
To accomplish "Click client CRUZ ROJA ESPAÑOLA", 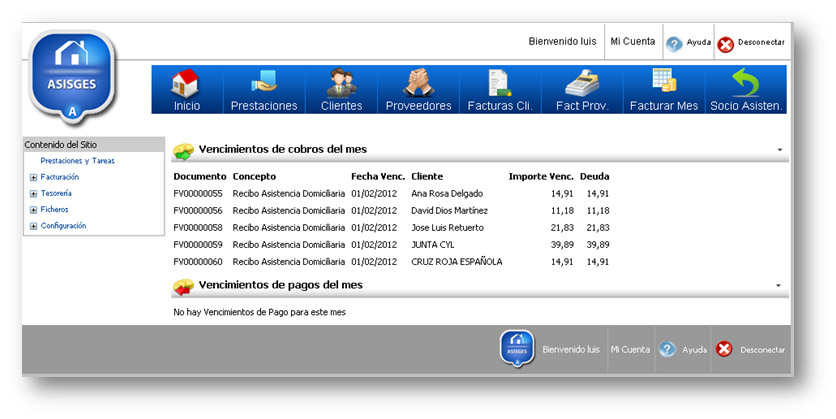I will coord(456,262).
